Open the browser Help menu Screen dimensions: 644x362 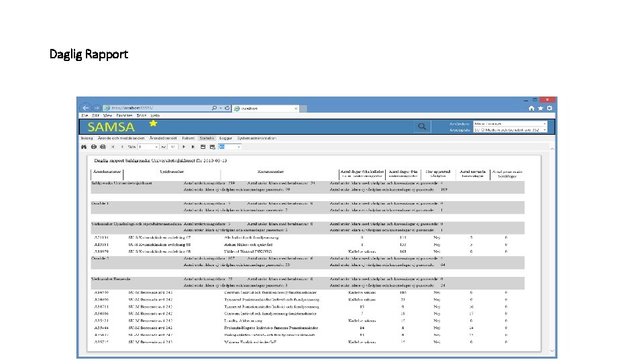click(155, 116)
